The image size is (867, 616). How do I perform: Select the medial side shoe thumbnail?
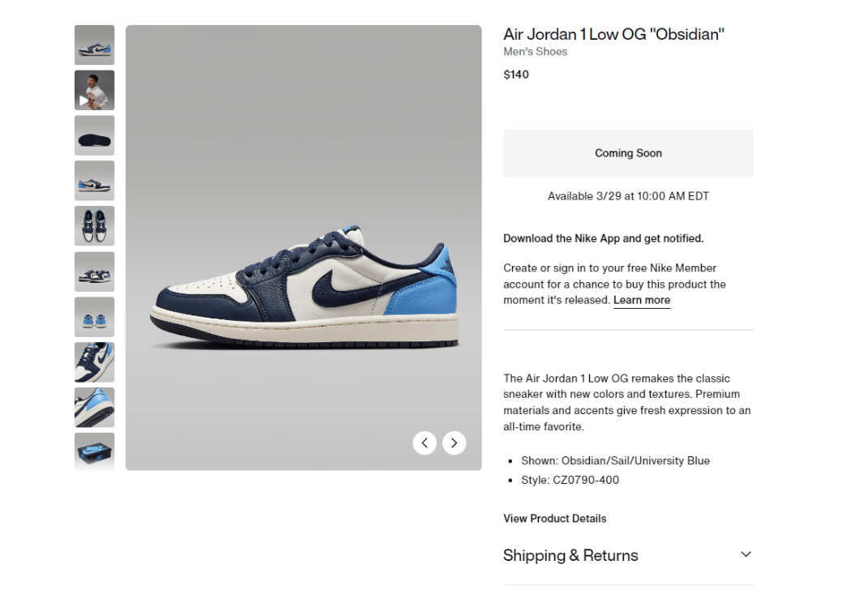pos(95,181)
